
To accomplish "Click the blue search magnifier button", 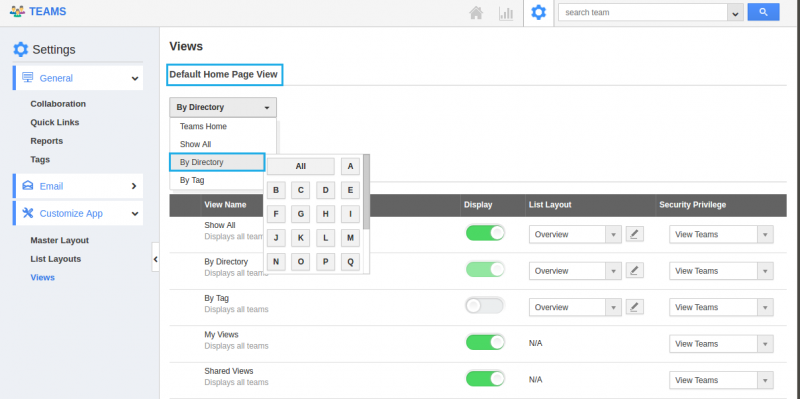I will [763, 12].
